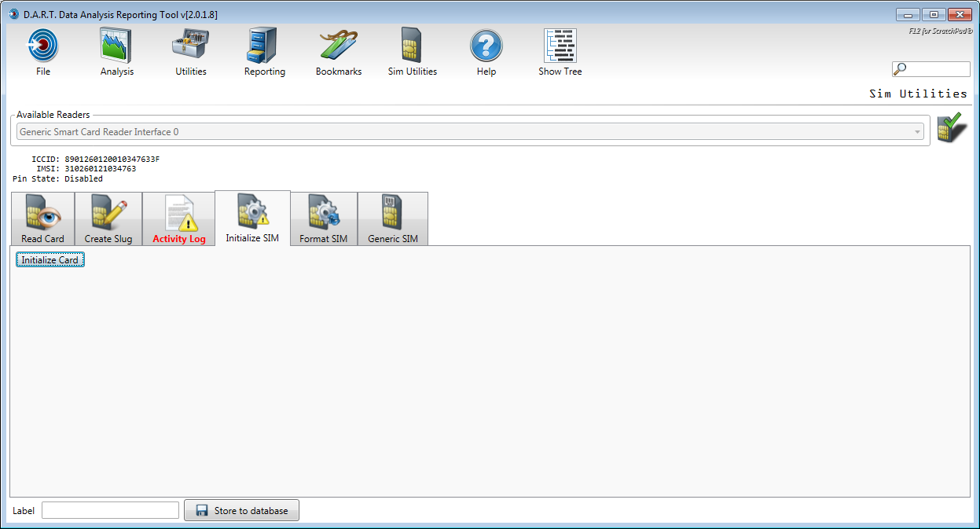The image size is (980, 529).
Task: Click the SIM card green checkmark icon
Action: (x=952, y=128)
